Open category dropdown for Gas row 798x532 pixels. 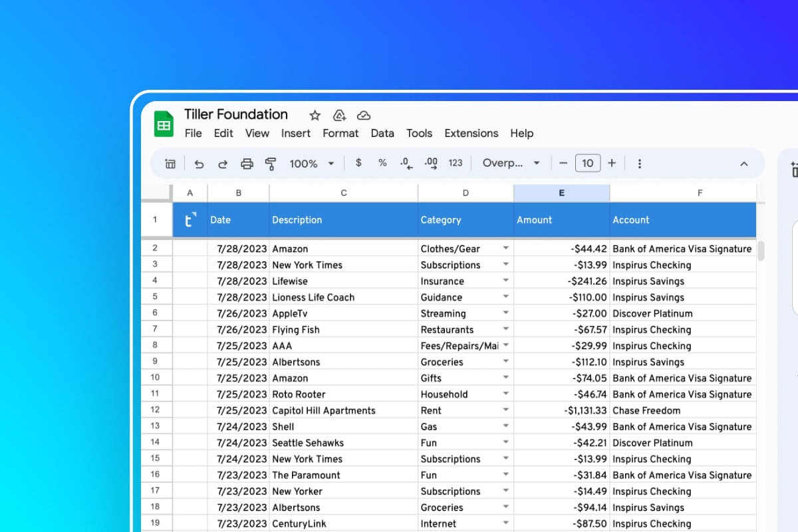pos(506,426)
